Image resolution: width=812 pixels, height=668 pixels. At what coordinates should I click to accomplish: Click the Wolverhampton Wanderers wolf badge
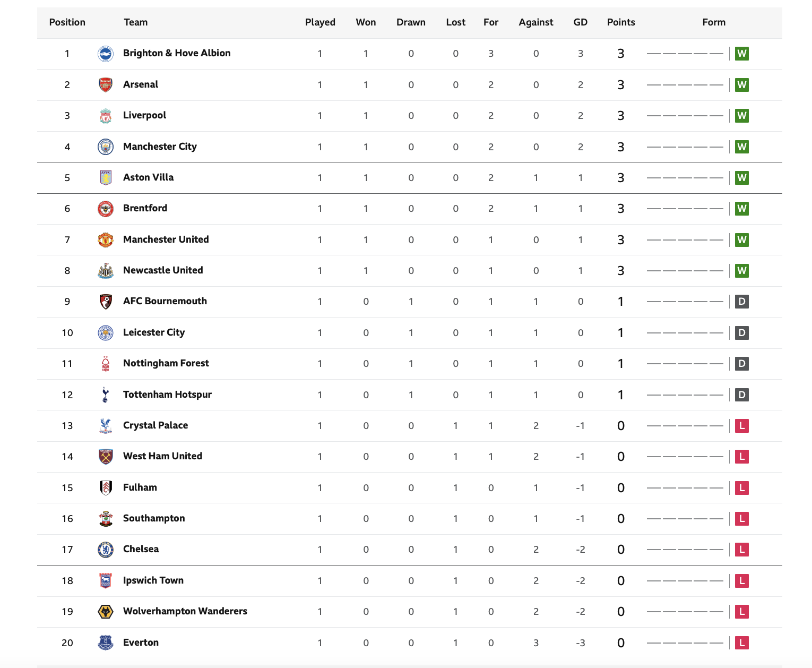point(106,612)
